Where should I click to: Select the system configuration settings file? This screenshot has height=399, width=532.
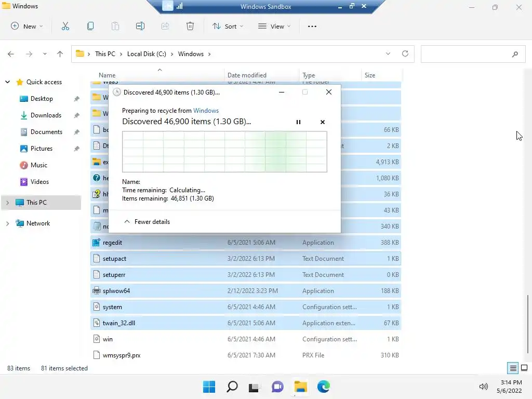tap(246, 307)
